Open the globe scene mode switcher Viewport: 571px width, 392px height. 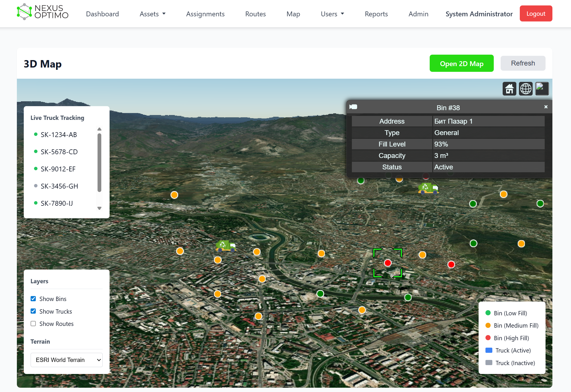526,89
